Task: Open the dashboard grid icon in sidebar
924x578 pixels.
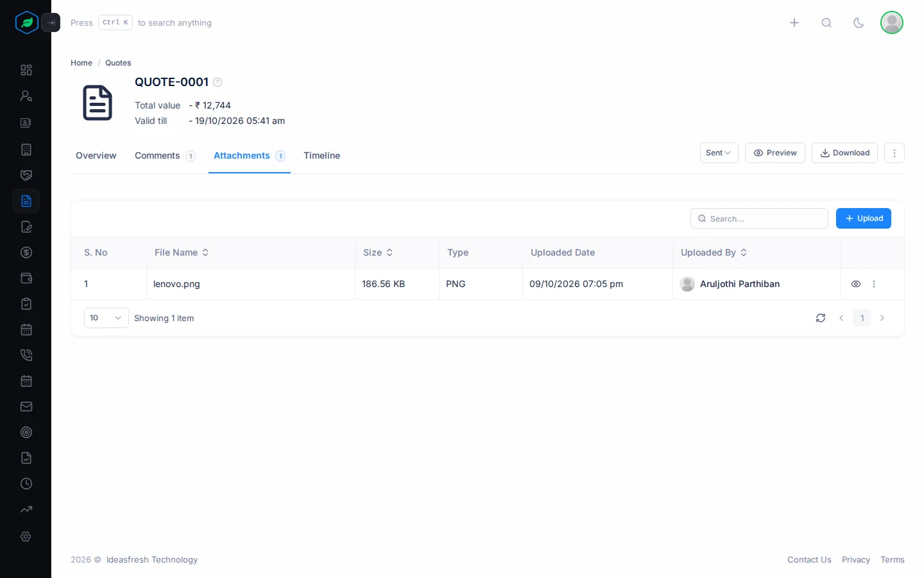Action: point(26,70)
